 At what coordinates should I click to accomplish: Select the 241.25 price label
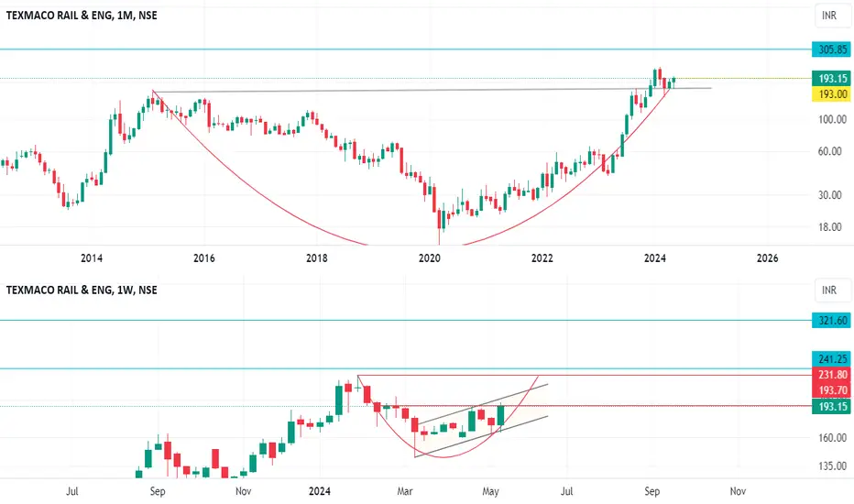(832, 359)
